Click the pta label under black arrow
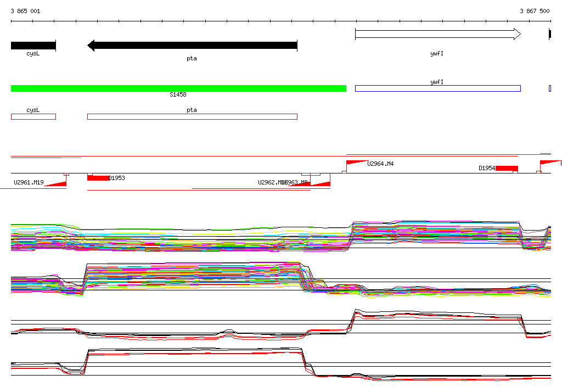This screenshot has width=562, height=392. (x=192, y=58)
